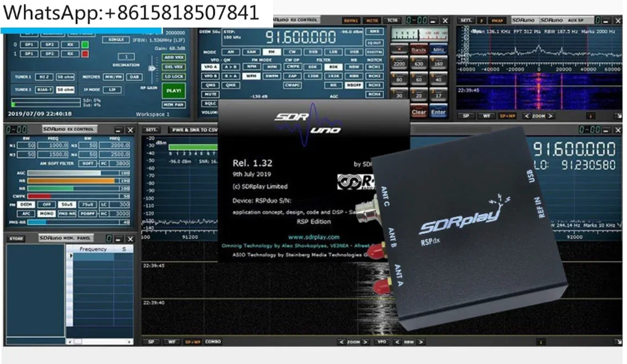The width and height of the screenshot is (627, 364).
Task: Switch to the COMBO view tab
Action: pos(213,342)
